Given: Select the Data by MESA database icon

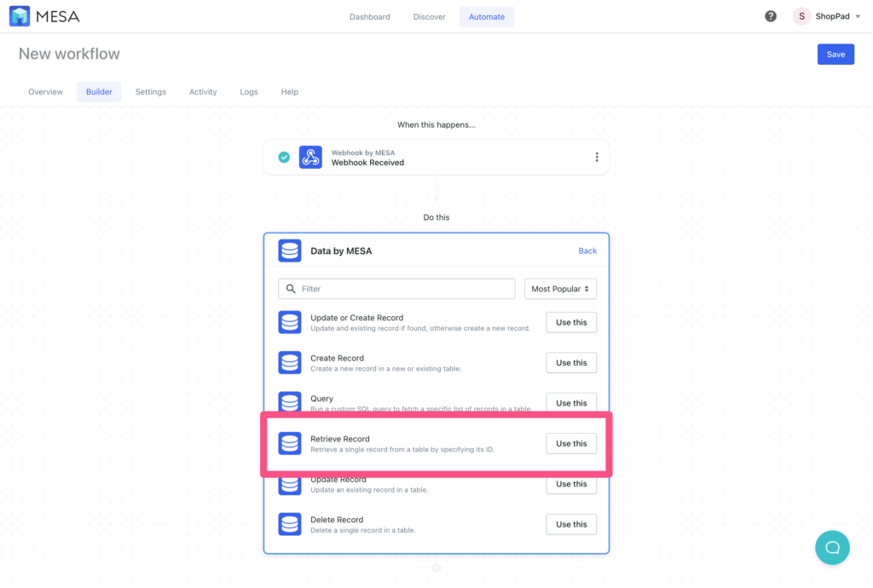Looking at the screenshot, I should pos(290,251).
